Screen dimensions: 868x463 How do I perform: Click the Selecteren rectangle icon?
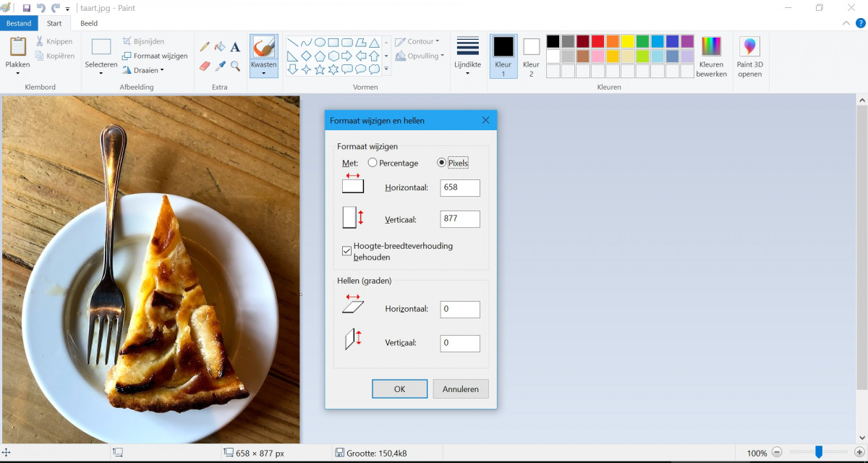click(101, 47)
